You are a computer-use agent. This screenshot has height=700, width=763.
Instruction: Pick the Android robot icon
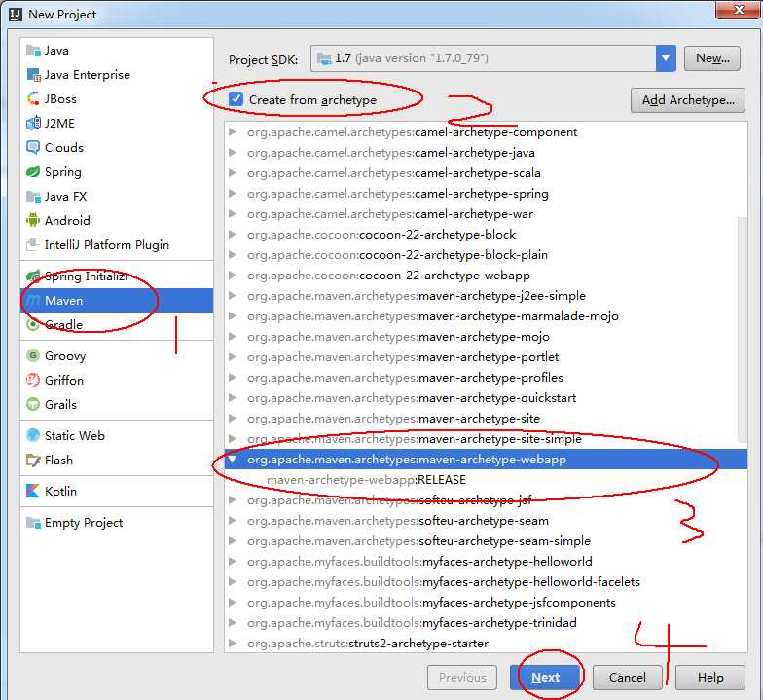pos(33,220)
